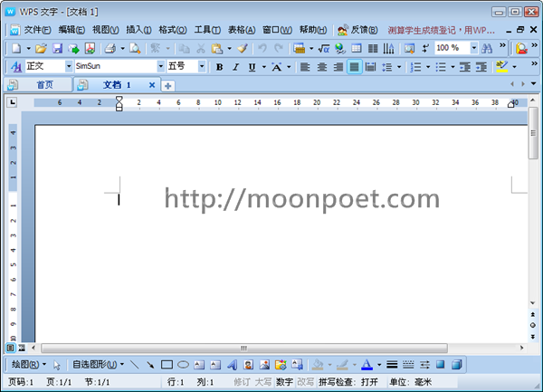Open the style dropdown showing 正文

69,66
